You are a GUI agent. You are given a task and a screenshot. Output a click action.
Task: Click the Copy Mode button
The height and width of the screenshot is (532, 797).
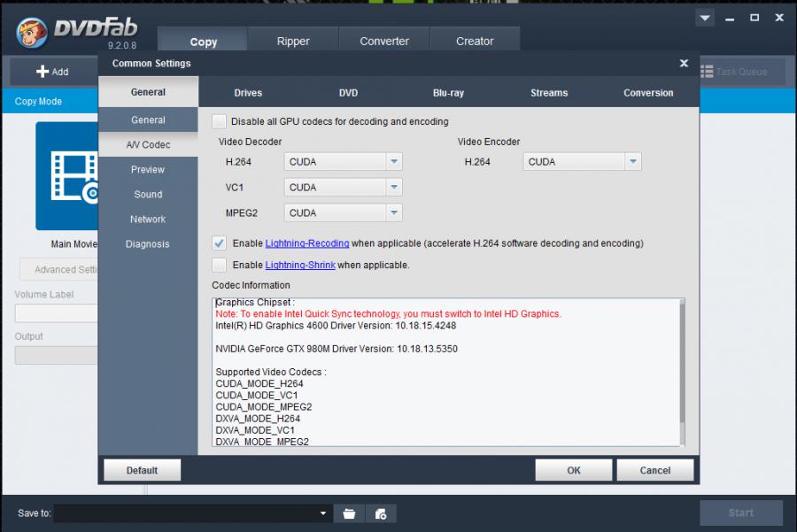(x=39, y=101)
